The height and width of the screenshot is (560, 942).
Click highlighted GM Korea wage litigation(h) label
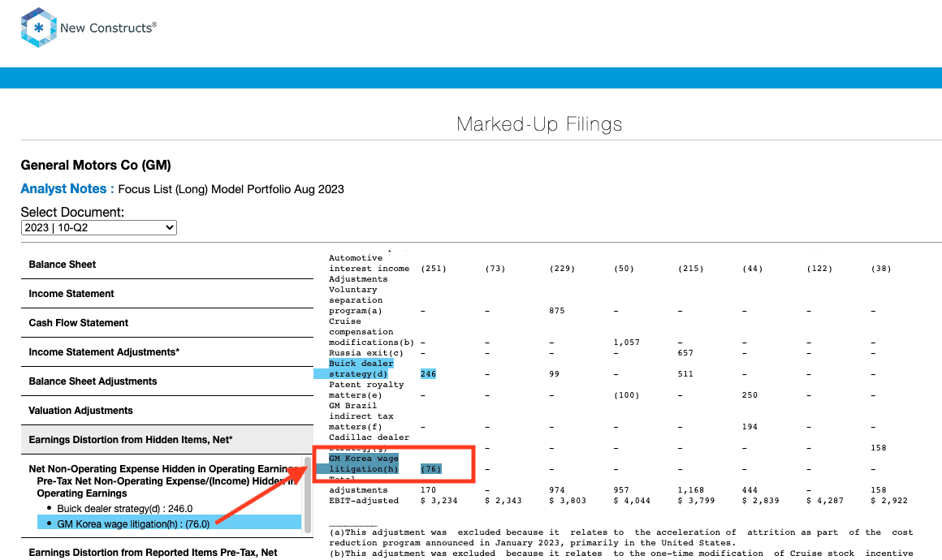tap(364, 463)
